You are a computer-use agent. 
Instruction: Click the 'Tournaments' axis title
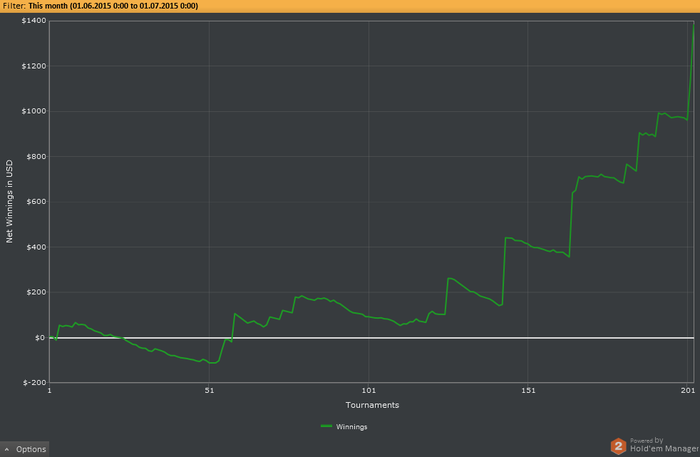[372, 405]
